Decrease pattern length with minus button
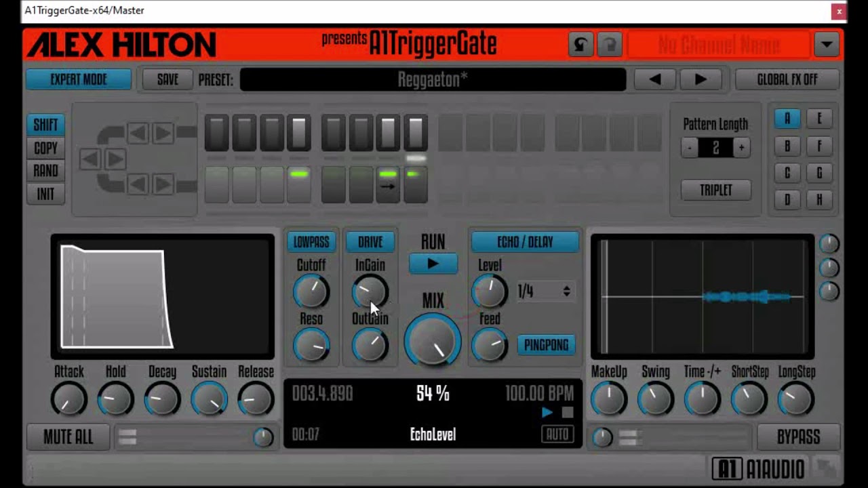This screenshot has height=488, width=868. coord(690,148)
